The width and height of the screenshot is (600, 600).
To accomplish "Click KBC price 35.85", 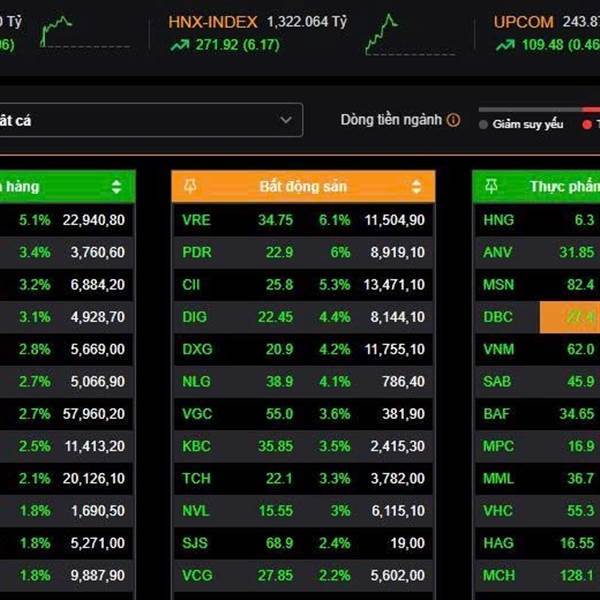I will coord(275,446).
